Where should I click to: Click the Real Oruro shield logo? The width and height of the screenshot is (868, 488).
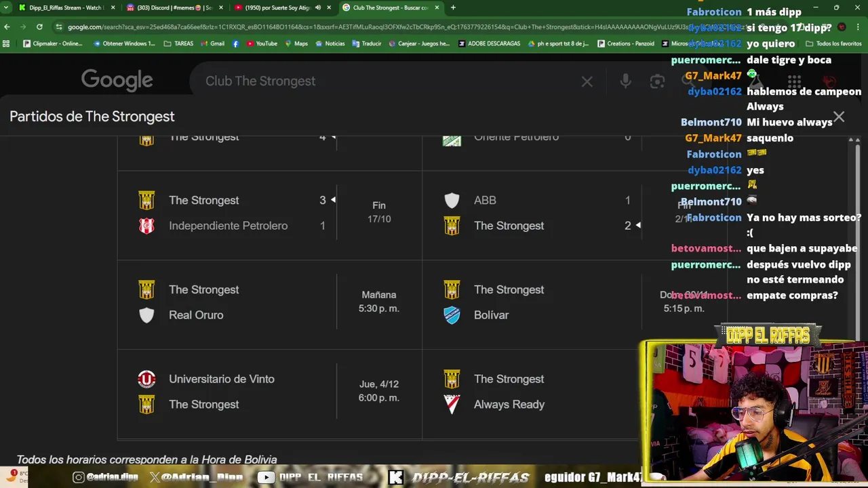pyautogui.click(x=146, y=315)
